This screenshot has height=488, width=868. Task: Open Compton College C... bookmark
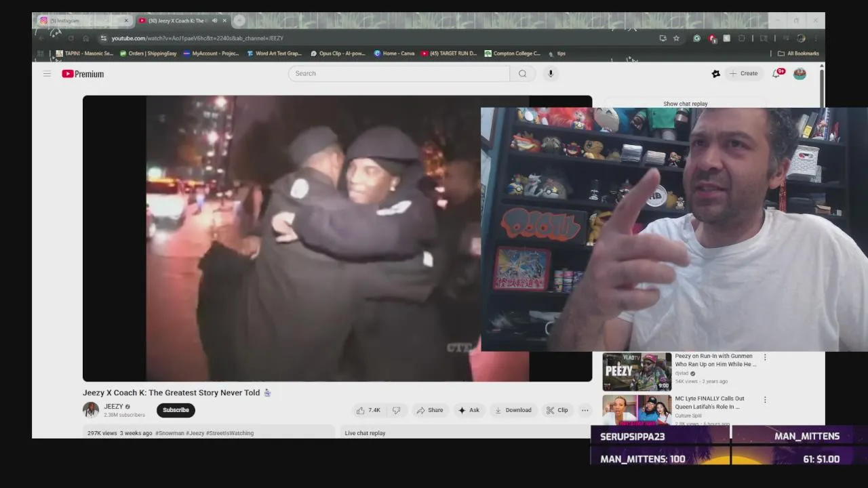pos(513,53)
